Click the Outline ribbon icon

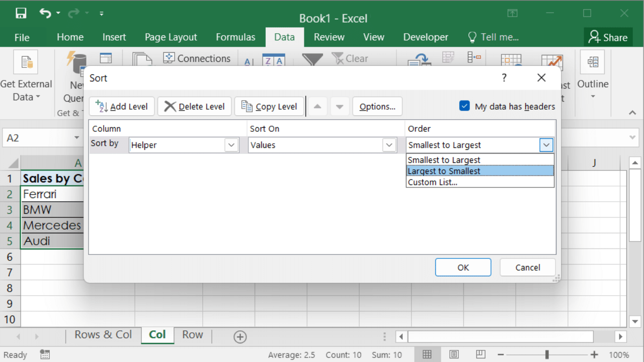593,62
